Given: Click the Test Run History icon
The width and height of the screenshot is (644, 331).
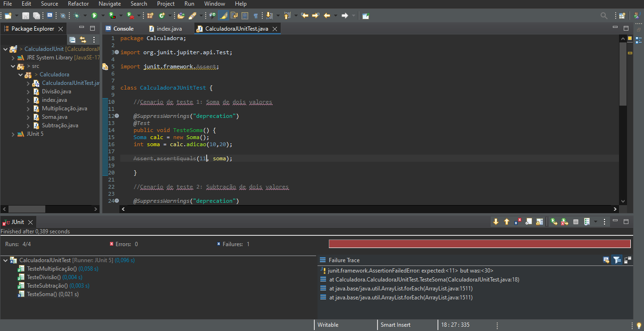Looking at the screenshot, I should [x=587, y=222].
